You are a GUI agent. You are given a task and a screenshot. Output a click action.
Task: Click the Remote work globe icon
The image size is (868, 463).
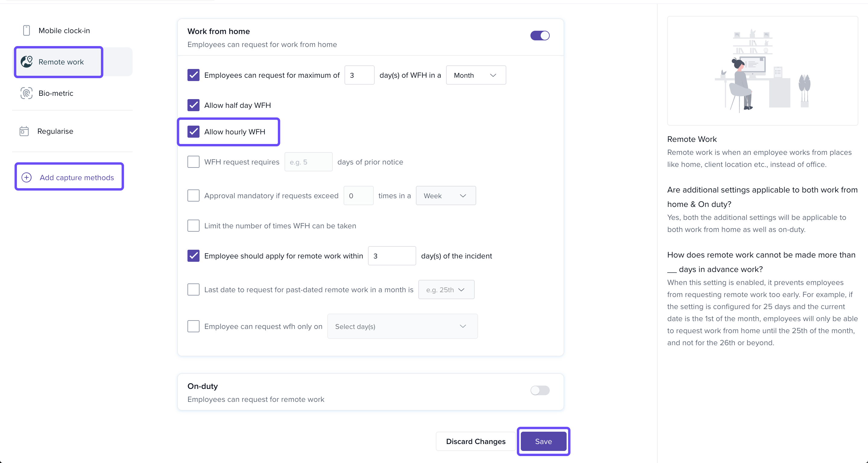click(x=27, y=62)
